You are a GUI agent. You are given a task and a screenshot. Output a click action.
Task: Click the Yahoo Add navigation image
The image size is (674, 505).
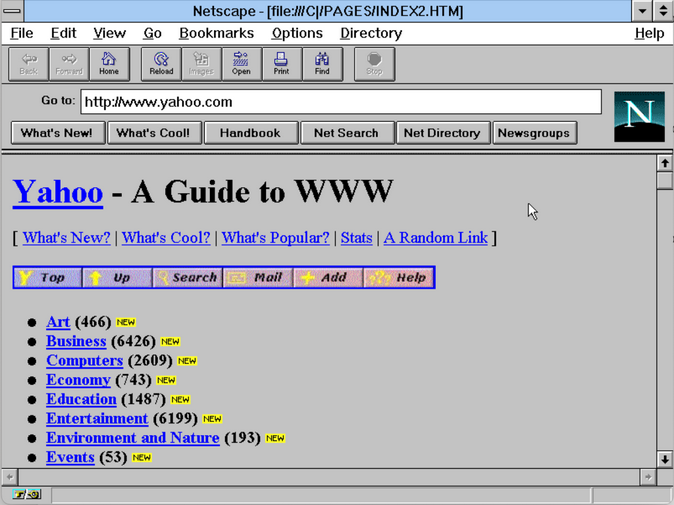pos(328,277)
